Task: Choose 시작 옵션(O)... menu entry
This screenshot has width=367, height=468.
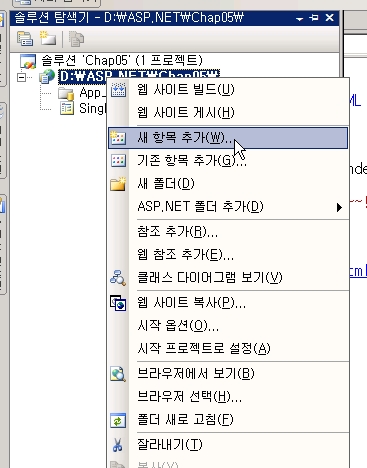Action: click(228, 325)
